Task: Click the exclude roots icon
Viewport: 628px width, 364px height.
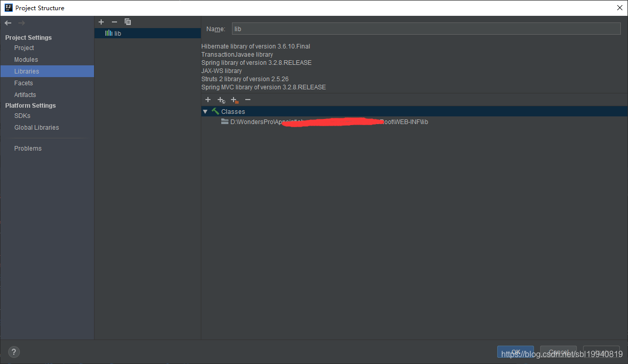Action: pos(235,100)
